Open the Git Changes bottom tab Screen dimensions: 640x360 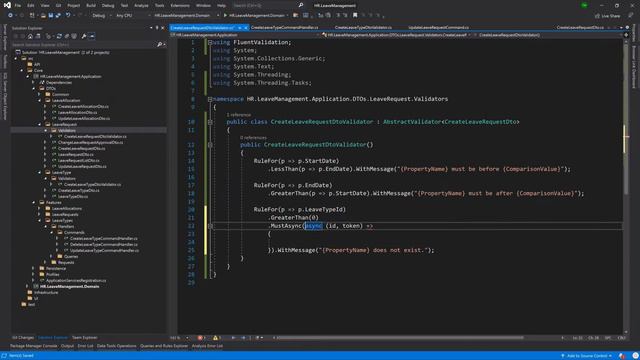pos(23,338)
